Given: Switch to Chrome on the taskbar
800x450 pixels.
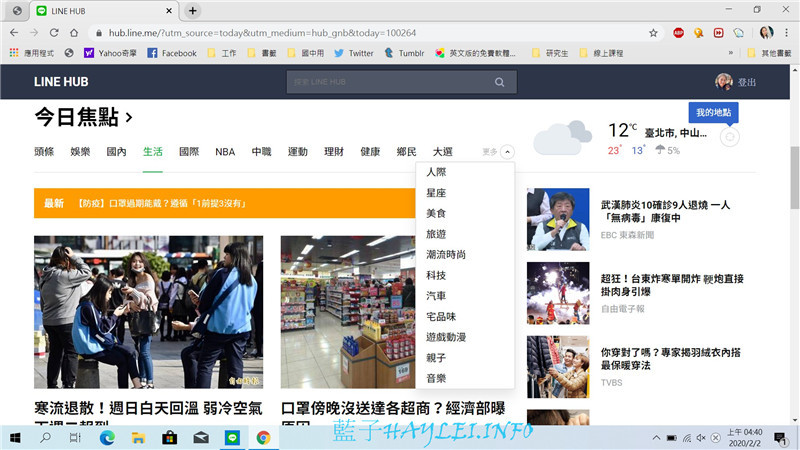Looking at the screenshot, I should (263, 438).
